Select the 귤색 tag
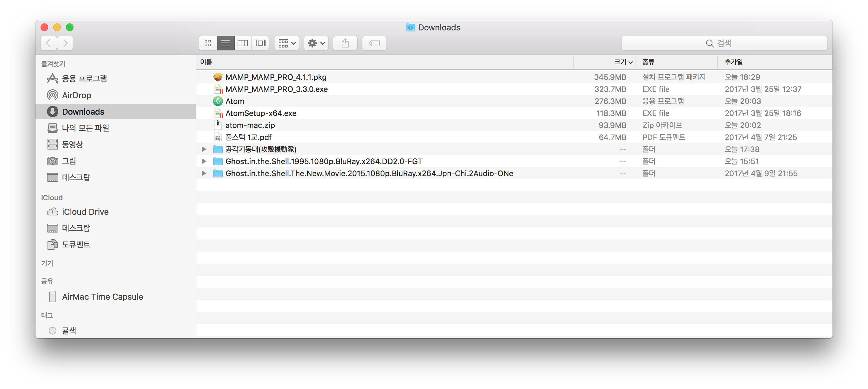 pyautogui.click(x=116, y=331)
